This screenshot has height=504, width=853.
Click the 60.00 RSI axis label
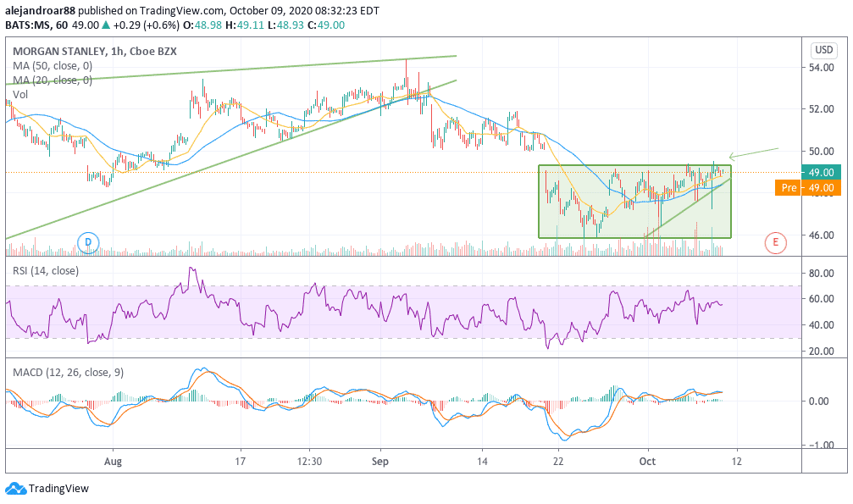[x=821, y=298]
